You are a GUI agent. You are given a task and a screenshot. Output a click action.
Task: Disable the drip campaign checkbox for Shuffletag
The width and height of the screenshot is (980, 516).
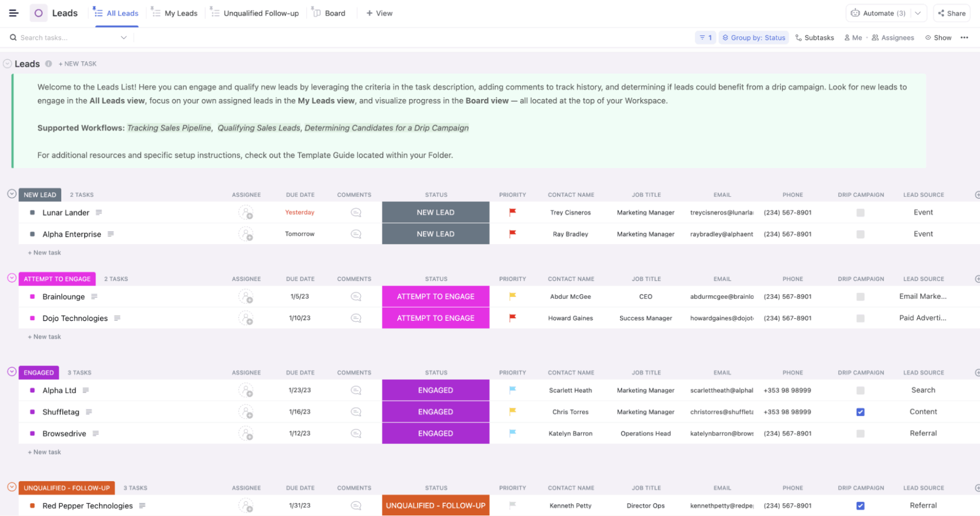[861, 412]
